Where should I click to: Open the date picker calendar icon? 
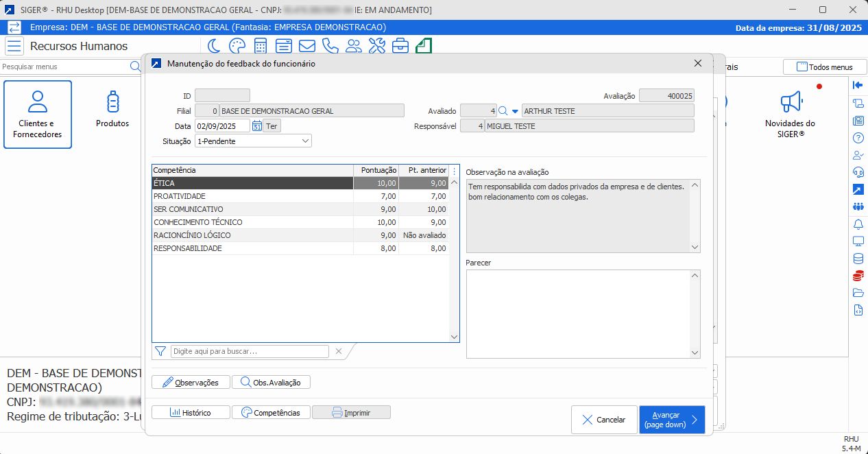click(x=256, y=126)
